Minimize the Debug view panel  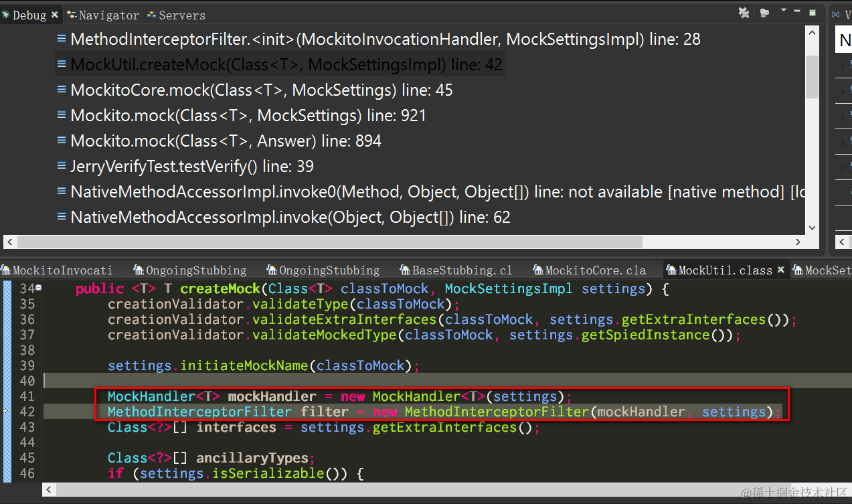(x=798, y=11)
